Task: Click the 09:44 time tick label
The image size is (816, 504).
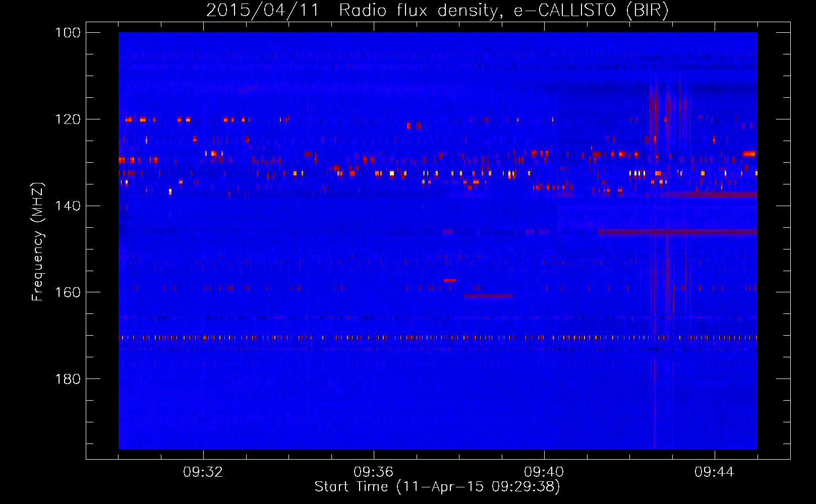Action: tap(715, 472)
